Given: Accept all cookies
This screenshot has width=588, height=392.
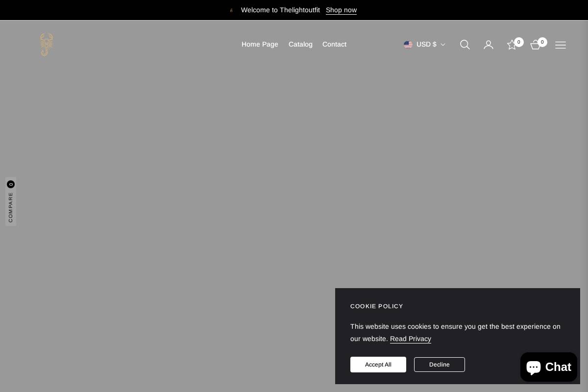Looking at the screenshot, I should click(378, 365).
